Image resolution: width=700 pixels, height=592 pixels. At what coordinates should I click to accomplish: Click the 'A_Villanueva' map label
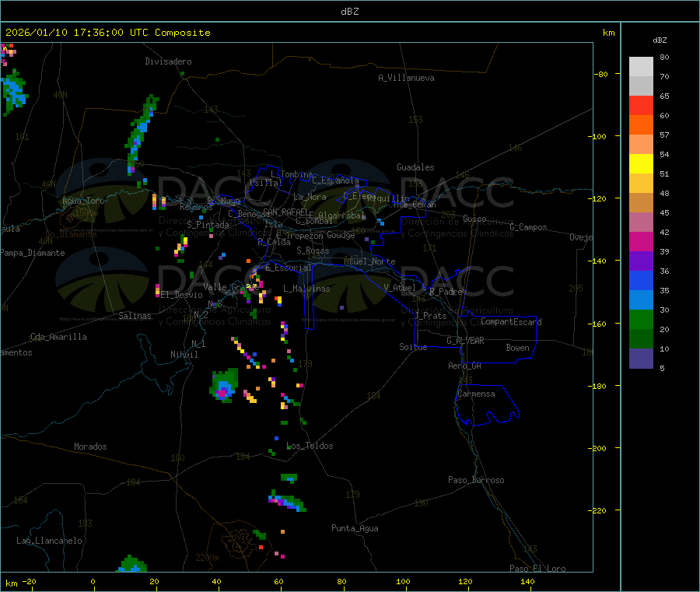[406, 78]
